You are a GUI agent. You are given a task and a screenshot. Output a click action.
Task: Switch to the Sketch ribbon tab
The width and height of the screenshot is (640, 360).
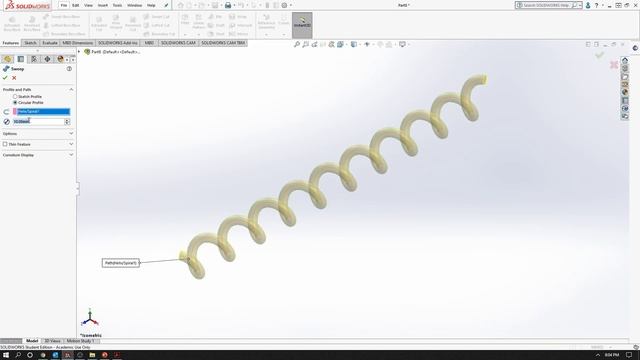30,43
